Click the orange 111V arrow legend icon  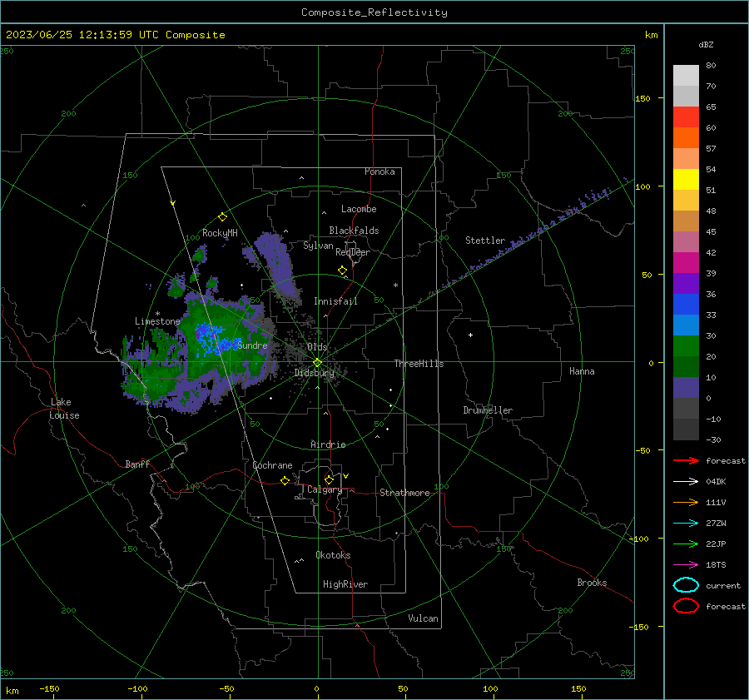click(686, 502)
